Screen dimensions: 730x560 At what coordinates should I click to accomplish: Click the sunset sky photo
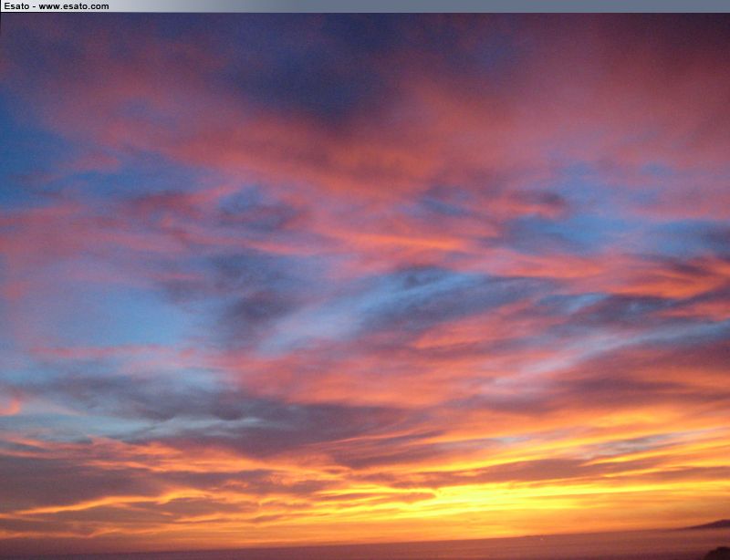point(365,286)
